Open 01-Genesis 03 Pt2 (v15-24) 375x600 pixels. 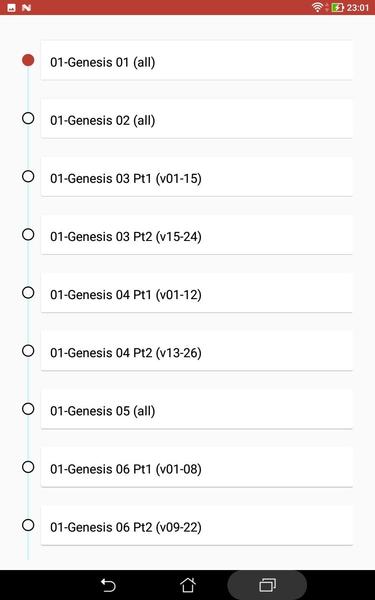click(x=197, y=235)
